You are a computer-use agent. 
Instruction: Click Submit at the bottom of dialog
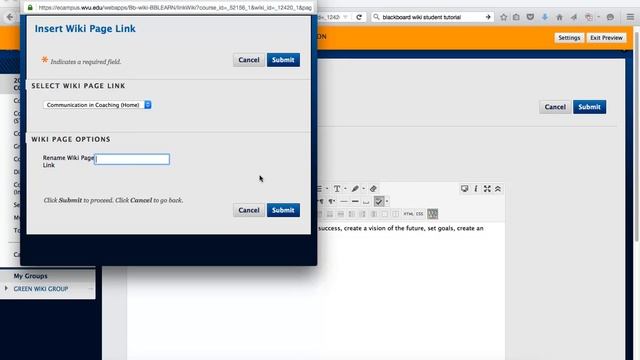pyautogui.click(x=283, y=210)
